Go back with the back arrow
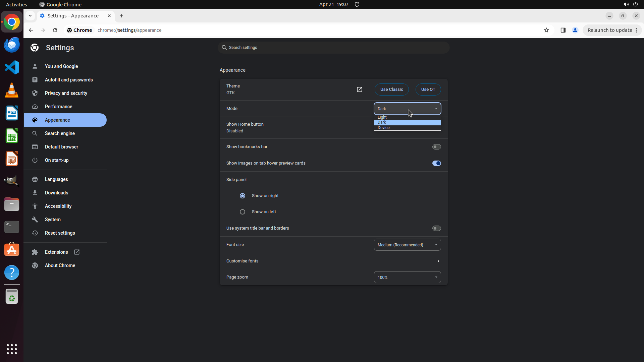This screenshot has height=362, width=644. (x=31, y=30)
